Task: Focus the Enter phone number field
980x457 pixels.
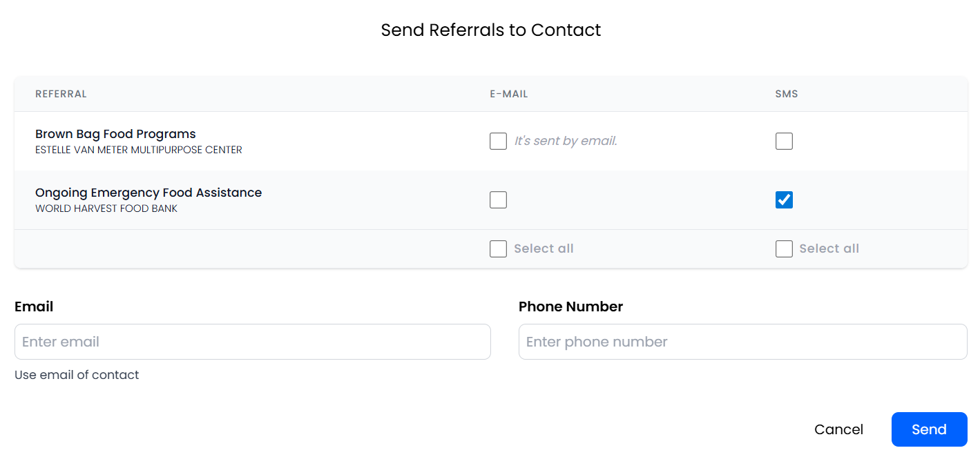Action: (742, 342)
